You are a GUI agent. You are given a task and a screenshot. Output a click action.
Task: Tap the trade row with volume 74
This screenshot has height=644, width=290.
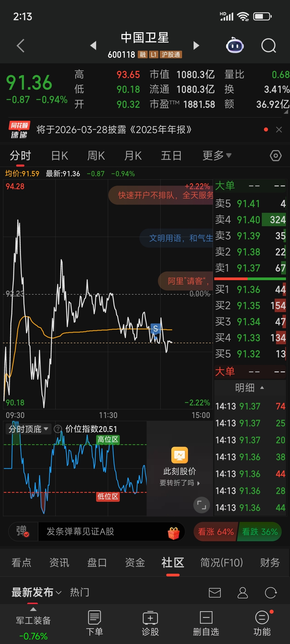pyautogui.click(x=250, y=406)
